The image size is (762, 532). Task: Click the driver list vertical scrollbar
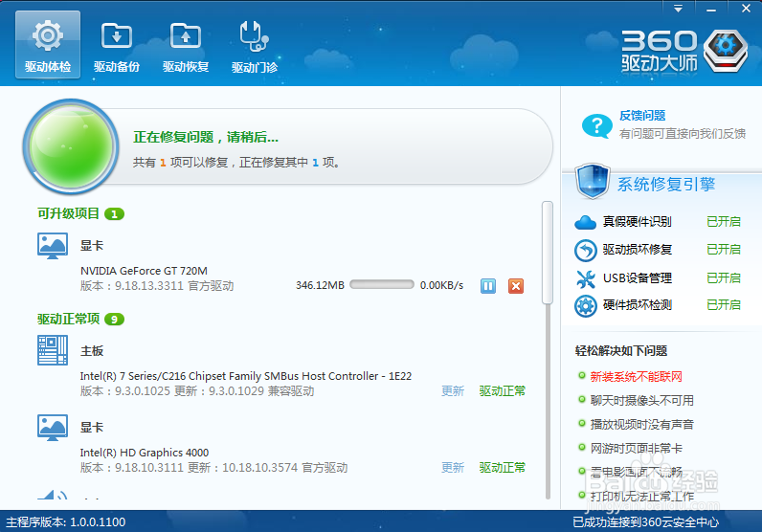548,253
